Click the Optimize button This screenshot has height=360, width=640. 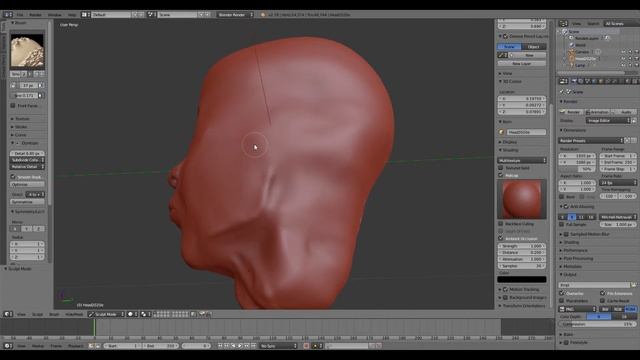[x=27, y=184]
